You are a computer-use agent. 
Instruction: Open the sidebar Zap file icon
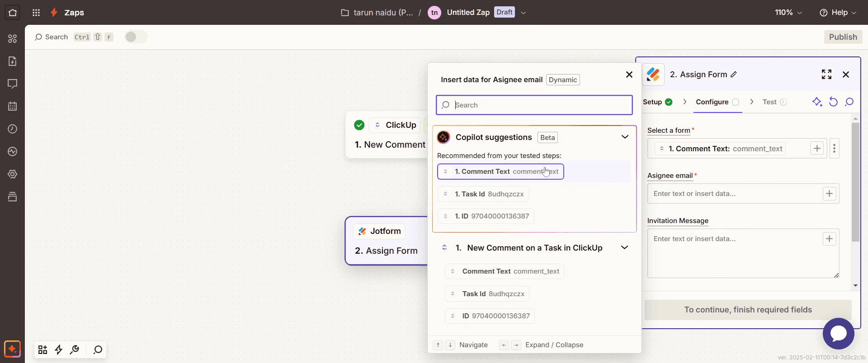coord(13,61)
